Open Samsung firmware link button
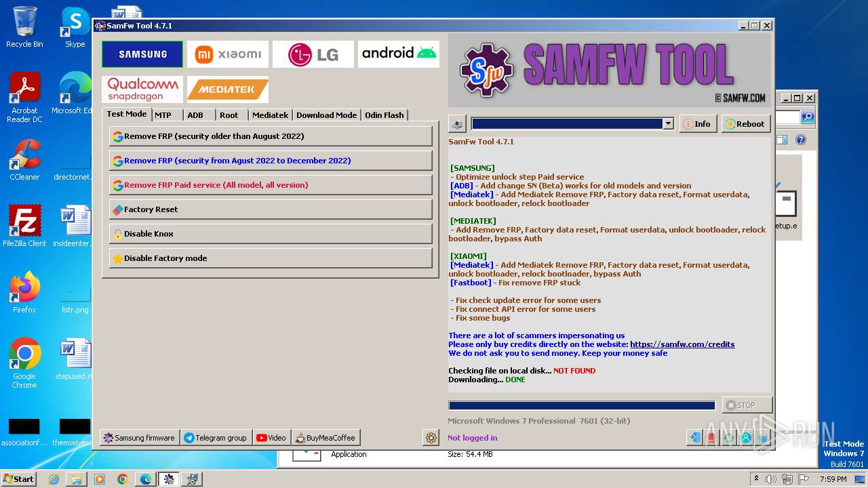Screen dimensions: 868x488 point(139,438)
